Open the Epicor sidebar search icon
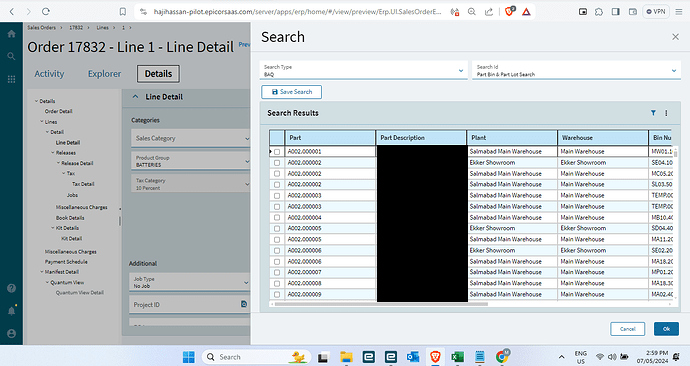 click(11, 56)
